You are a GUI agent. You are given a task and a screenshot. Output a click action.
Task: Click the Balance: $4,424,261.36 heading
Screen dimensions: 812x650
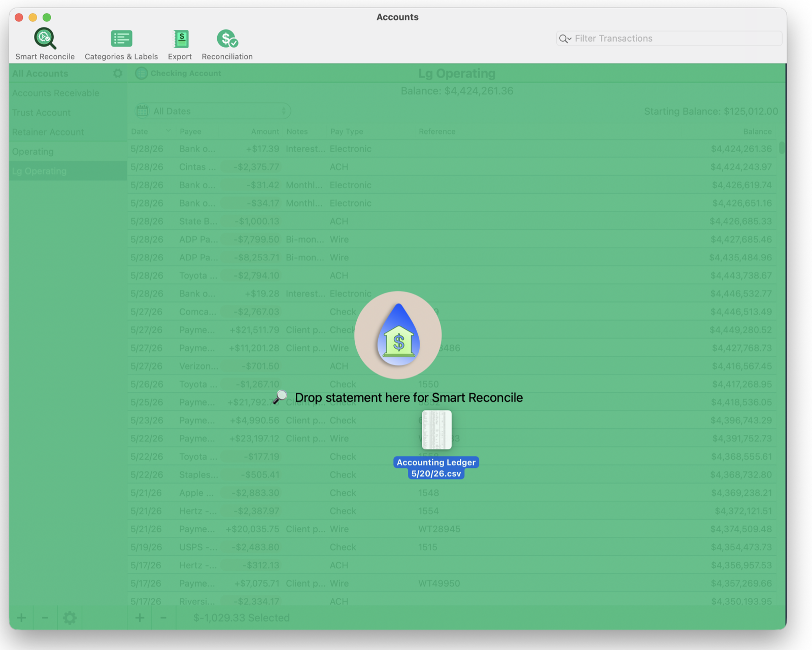(x=457, y=91)
